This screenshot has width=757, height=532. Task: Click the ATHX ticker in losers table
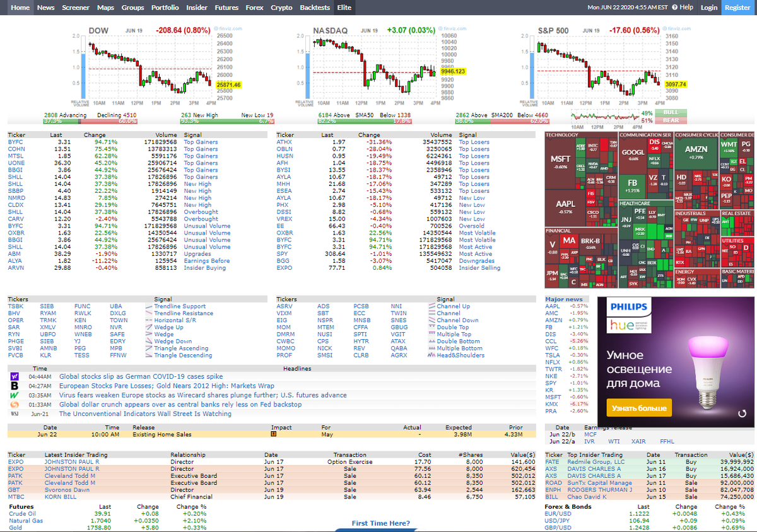pyautogui.click(x=284, y=142)
